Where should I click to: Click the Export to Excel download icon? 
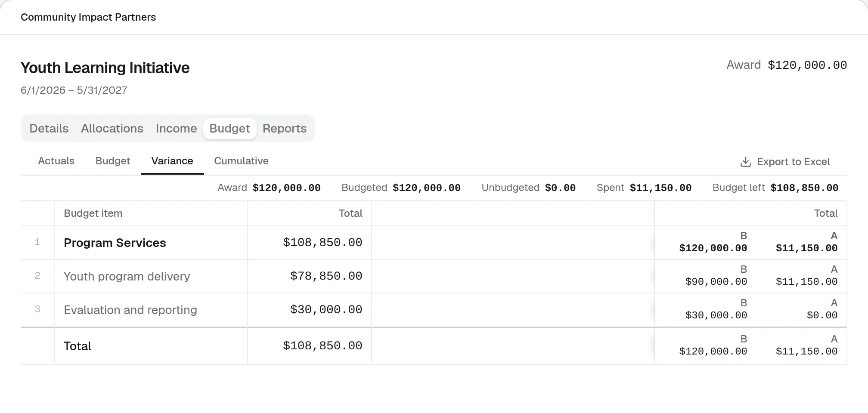pyautogui.click(x=745, y=162)
